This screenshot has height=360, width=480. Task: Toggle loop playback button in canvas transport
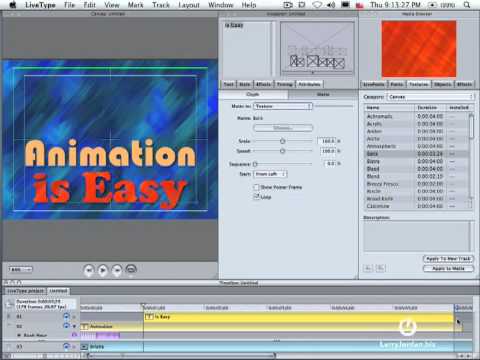click(131, 269)
